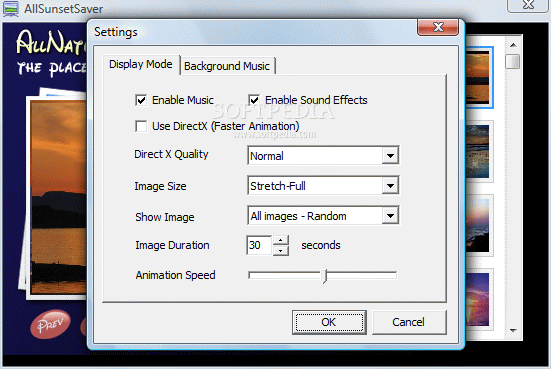Select the first sunset thumbnail
Screen dimensions: 551x369
click(x=479, y=78)
